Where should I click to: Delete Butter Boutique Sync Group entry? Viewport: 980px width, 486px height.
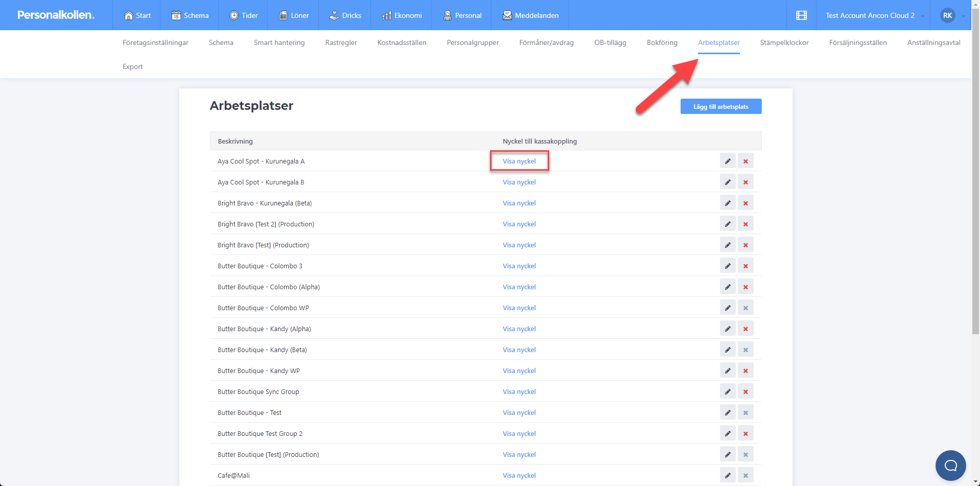click(x=745, y=391)
